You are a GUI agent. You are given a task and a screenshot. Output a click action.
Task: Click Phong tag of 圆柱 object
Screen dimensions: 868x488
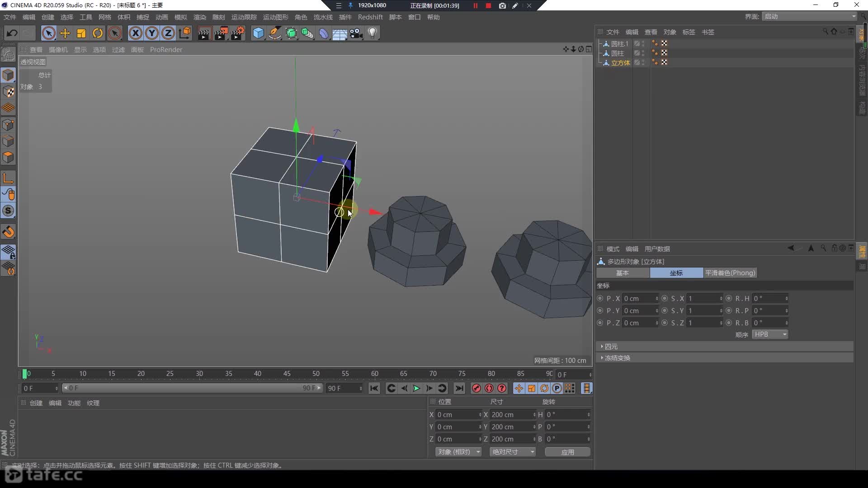tap(655, 53)
